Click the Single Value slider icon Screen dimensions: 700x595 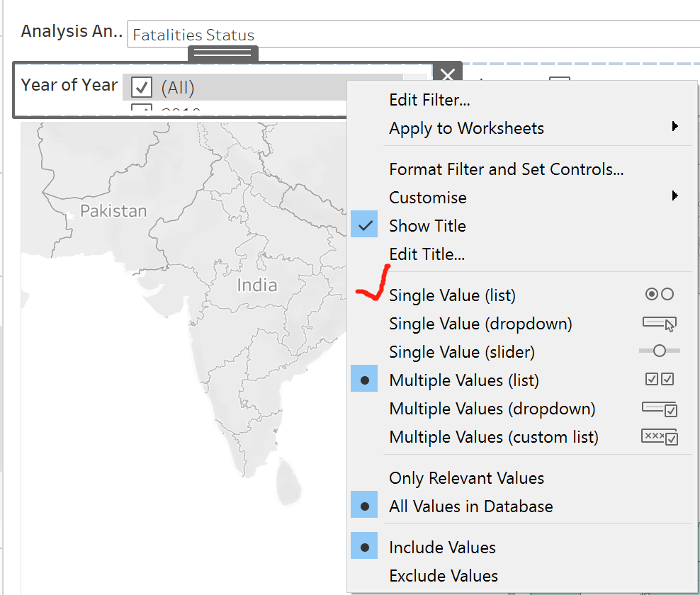tap(659, 351)
